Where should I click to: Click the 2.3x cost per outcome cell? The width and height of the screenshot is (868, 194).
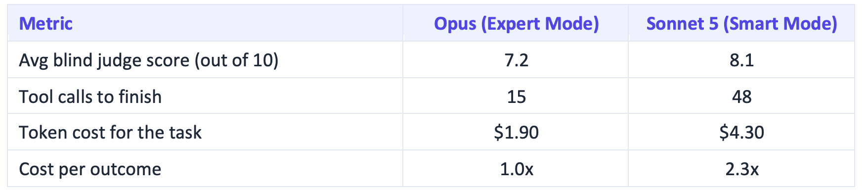click(x=741, y=169)
